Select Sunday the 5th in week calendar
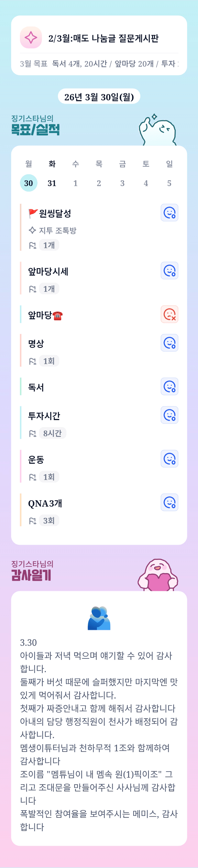 (x=169, y=183)
